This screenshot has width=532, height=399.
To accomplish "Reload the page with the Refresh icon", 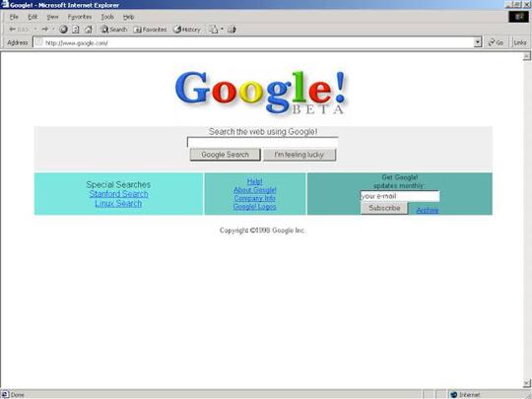I will click(76, 30).
